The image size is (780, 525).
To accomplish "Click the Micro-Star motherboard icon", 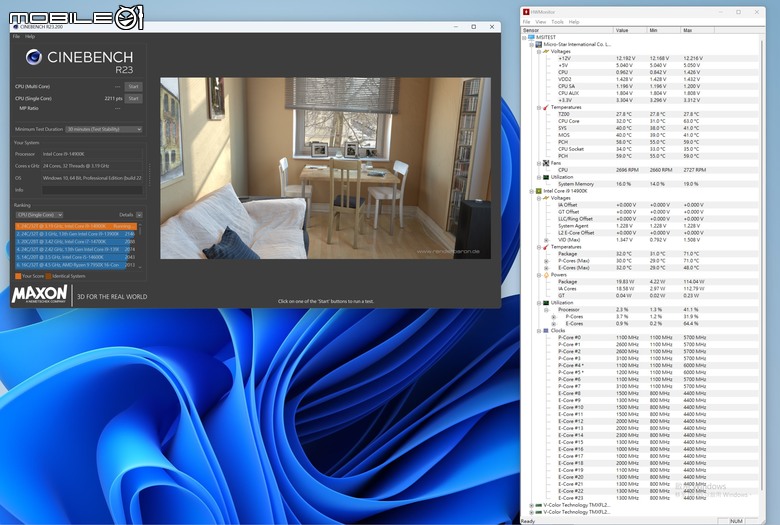I will (538, 44).
